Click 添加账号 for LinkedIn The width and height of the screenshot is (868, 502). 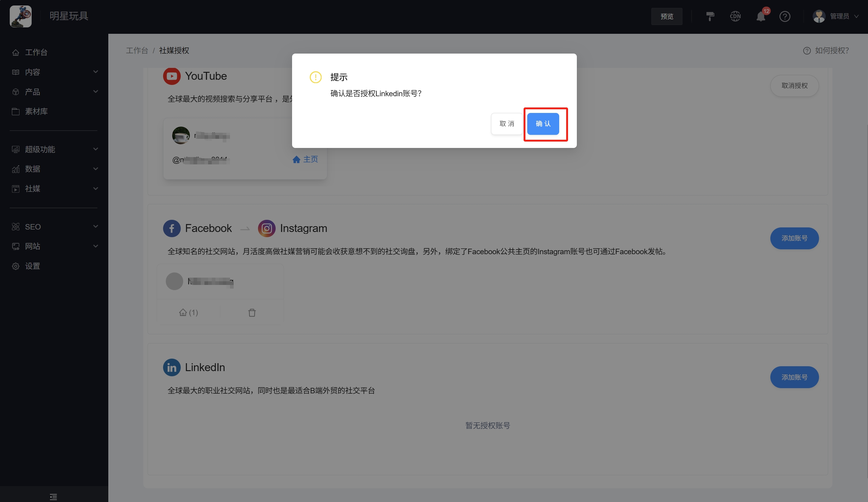794,377
